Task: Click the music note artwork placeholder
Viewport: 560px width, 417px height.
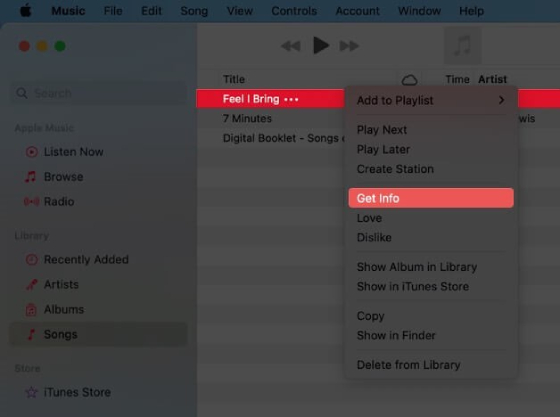Action: pos(462,45)
